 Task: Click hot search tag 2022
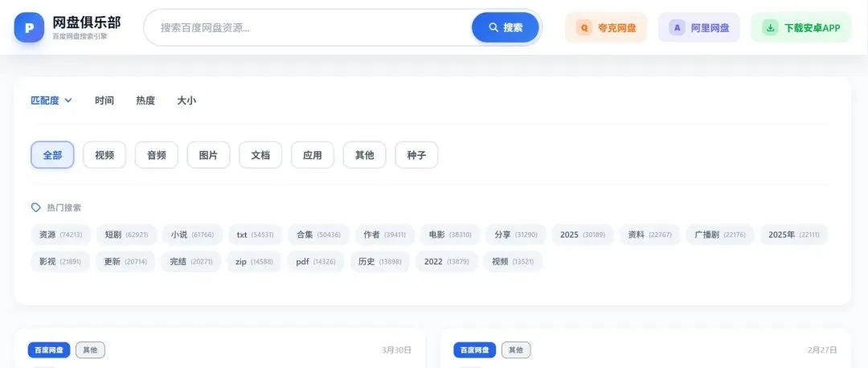coord(447,262)
